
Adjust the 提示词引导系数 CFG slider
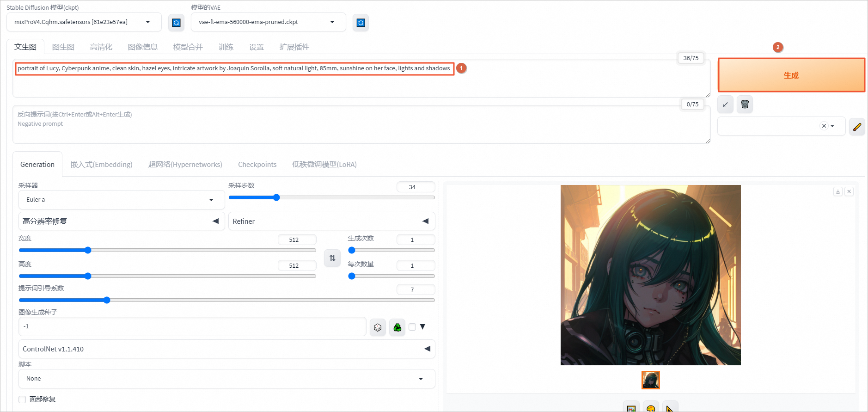[226, 300]
